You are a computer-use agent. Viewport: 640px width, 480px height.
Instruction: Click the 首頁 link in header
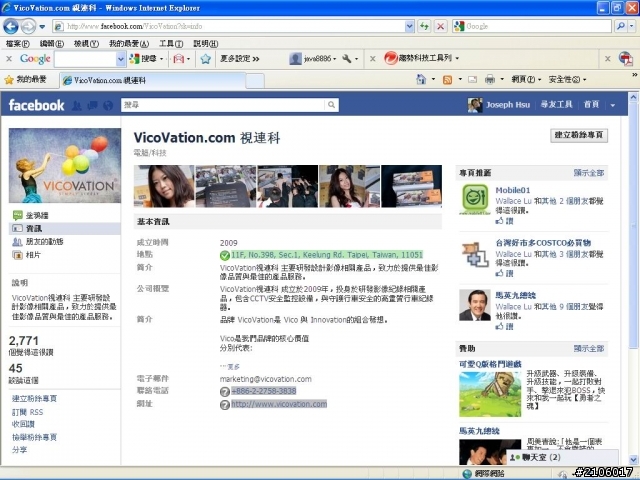coord(591,105)
